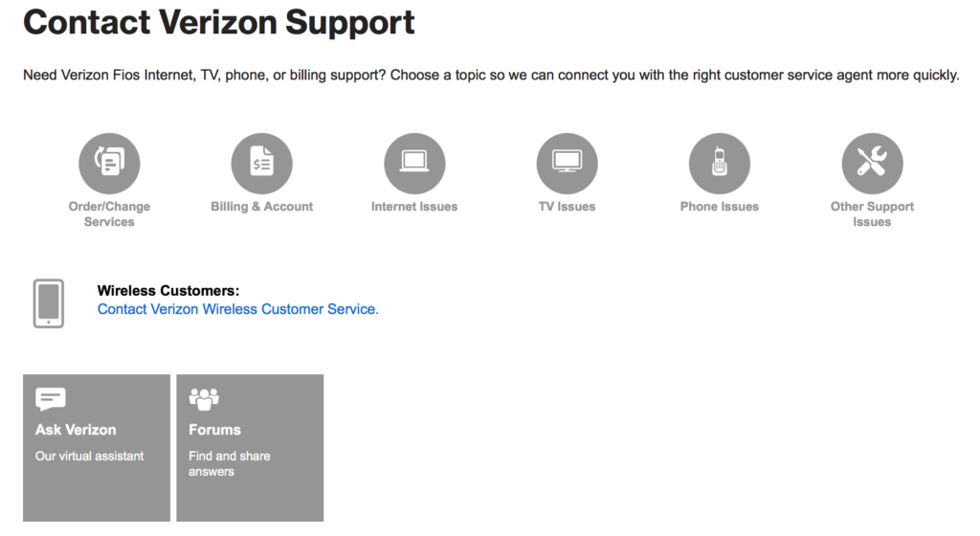Open the Ask Verizon virtual assistant tile

(x=97, y=448)
